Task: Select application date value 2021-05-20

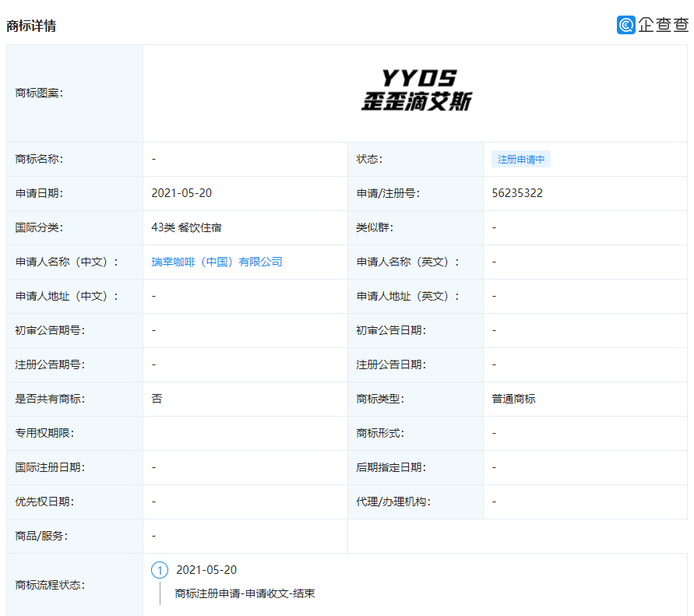Action: (181, 193)
